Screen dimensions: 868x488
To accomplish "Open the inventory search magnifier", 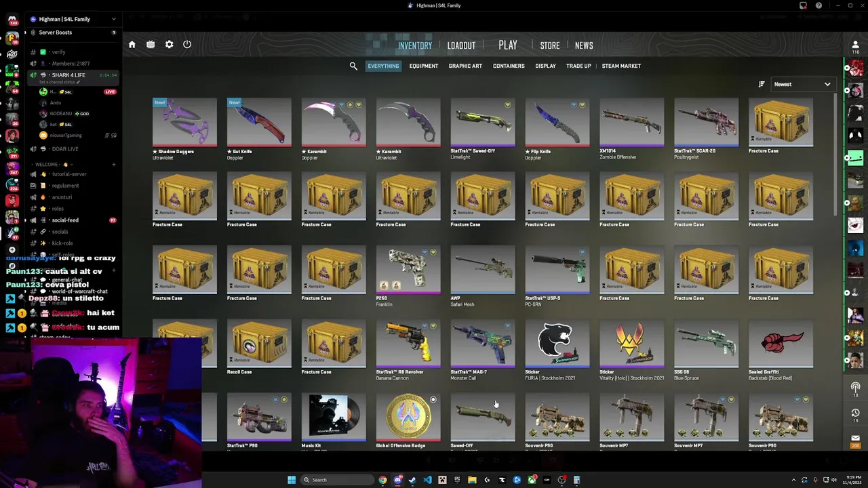I will coord(353,66).
